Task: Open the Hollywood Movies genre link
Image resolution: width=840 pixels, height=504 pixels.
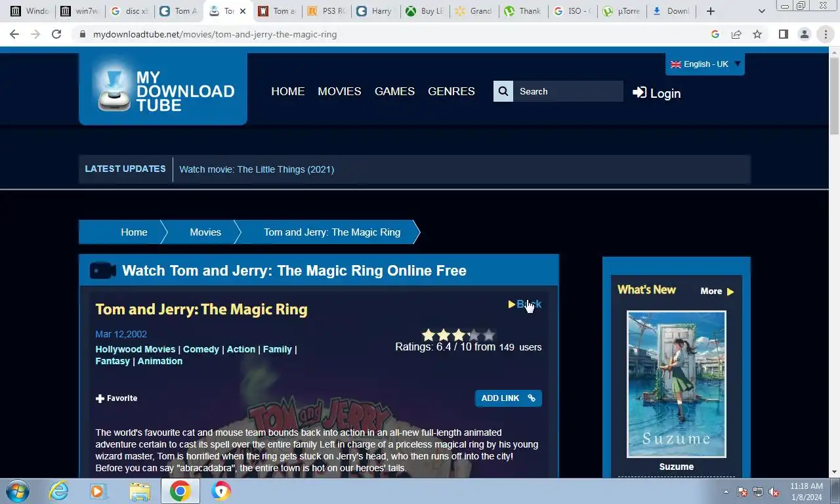Action: pos(135,349)
